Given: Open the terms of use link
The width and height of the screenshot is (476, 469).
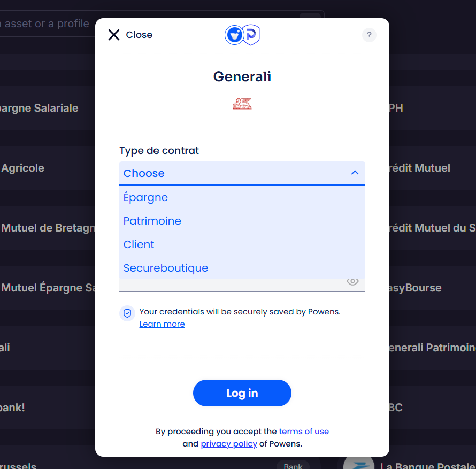Looking at the screenshot, I should 304,432.
